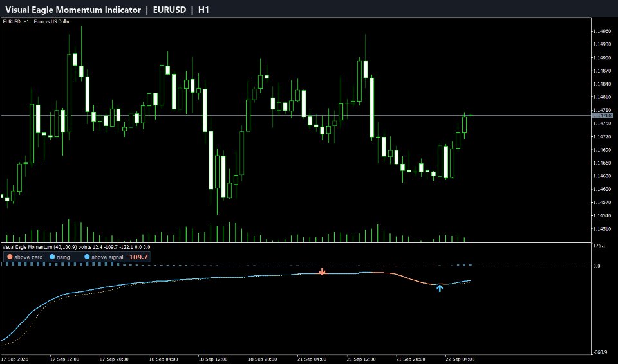Select the 'above zero' legend label

pos(28,257)
